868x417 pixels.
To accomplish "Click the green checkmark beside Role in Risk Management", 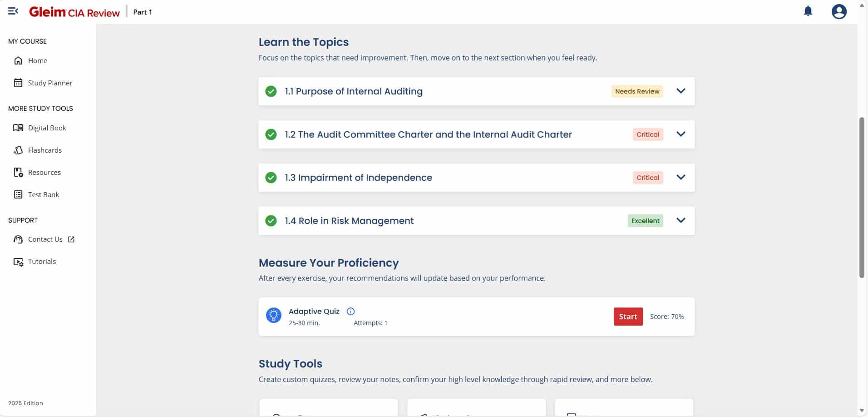I will [271, 221].
